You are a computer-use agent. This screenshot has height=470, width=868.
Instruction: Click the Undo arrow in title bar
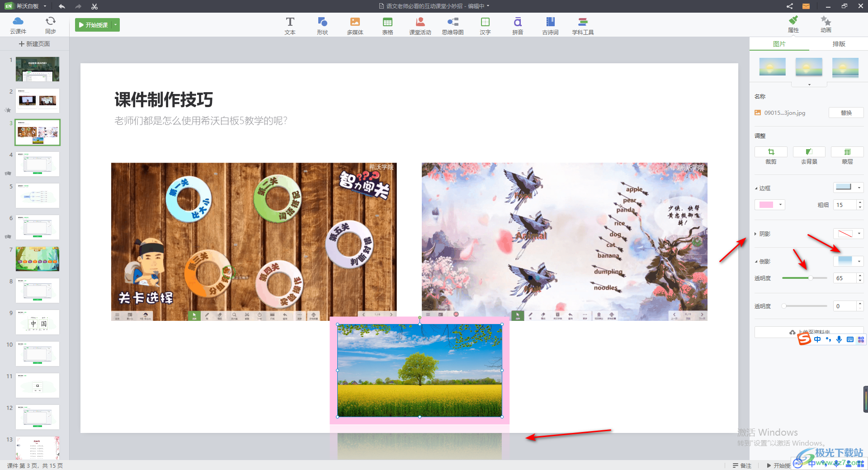pos(62,6)
